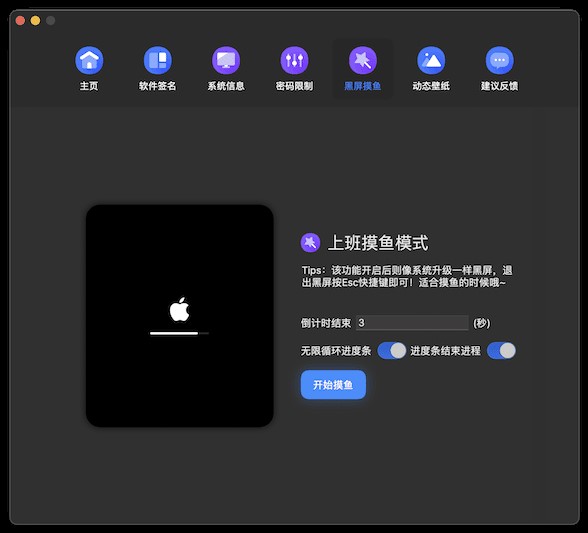Image resolution: width=588 pixels, height=533 pixels.
Task: Open the 动态壁纸 picture icon
Action: 431,60
